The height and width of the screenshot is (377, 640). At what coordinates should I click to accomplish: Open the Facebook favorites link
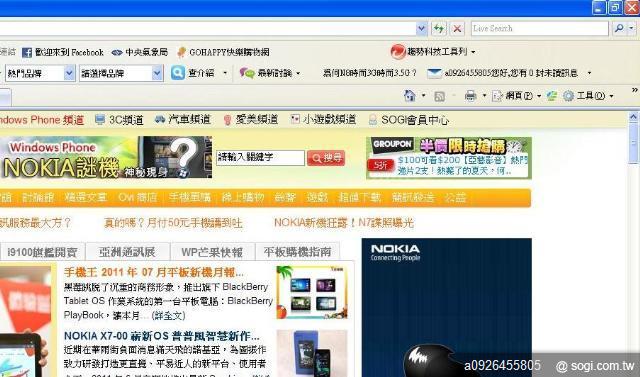(x=63, y=52)
